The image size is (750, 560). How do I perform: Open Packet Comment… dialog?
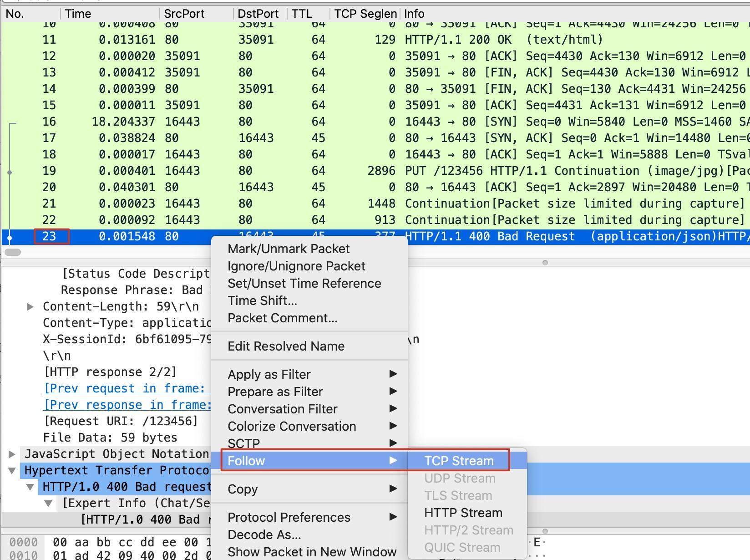click(x=282, y=318)
